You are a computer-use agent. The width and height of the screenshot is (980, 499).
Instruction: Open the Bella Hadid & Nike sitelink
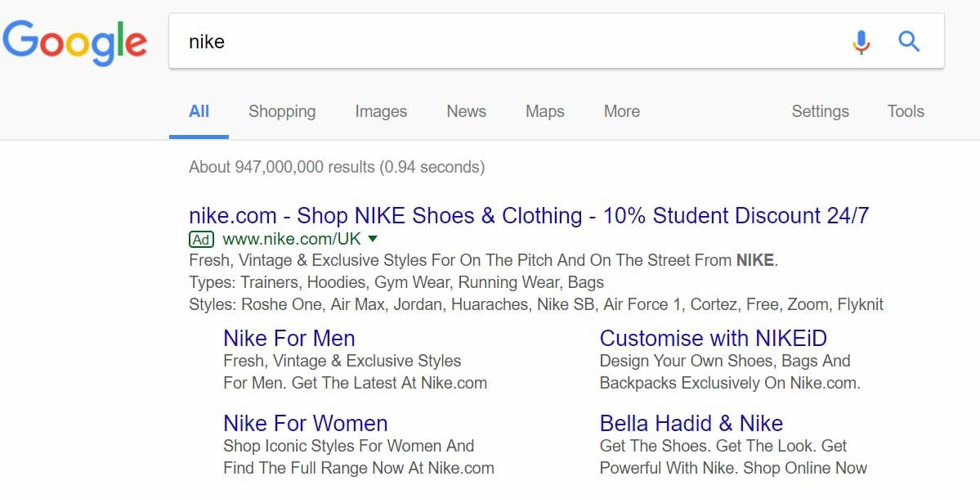pos(691,424)
